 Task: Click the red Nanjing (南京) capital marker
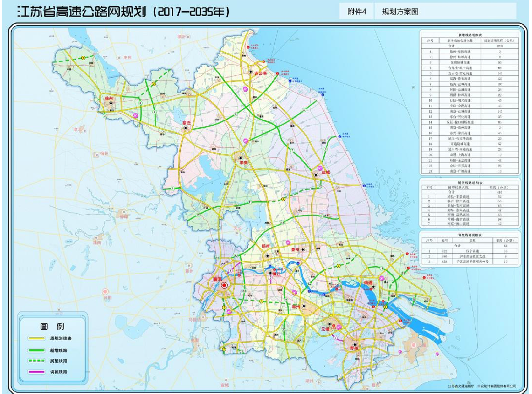pos(224,285)
